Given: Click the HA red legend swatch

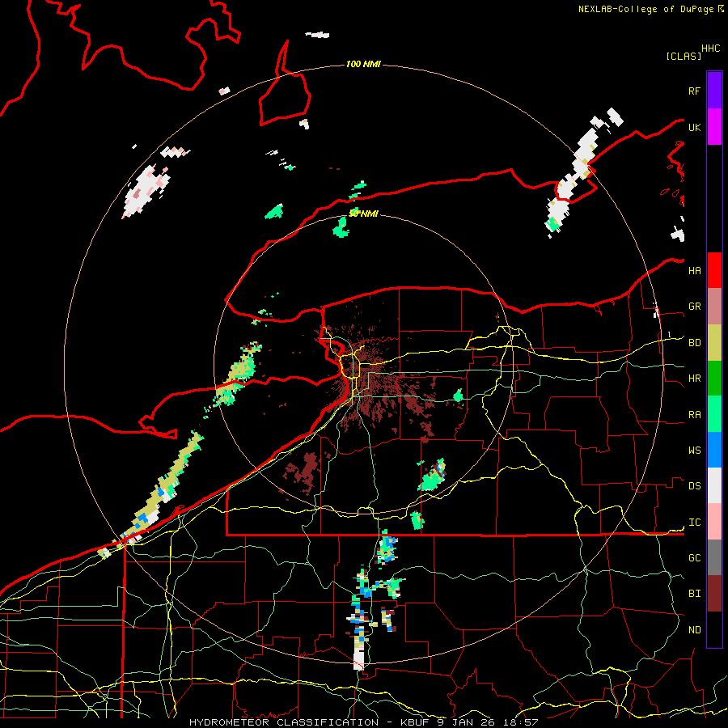Looking at the screenshot, I should tap(714, 270).
